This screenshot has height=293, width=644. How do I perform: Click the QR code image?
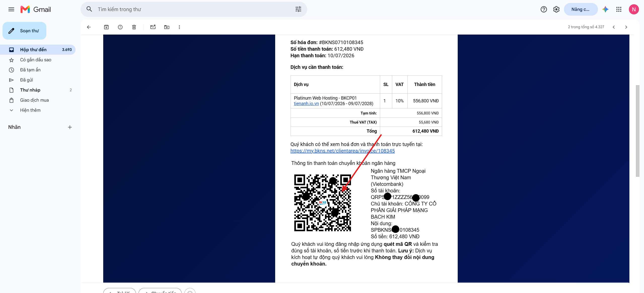pyautogui.click(x=323, y=203)
